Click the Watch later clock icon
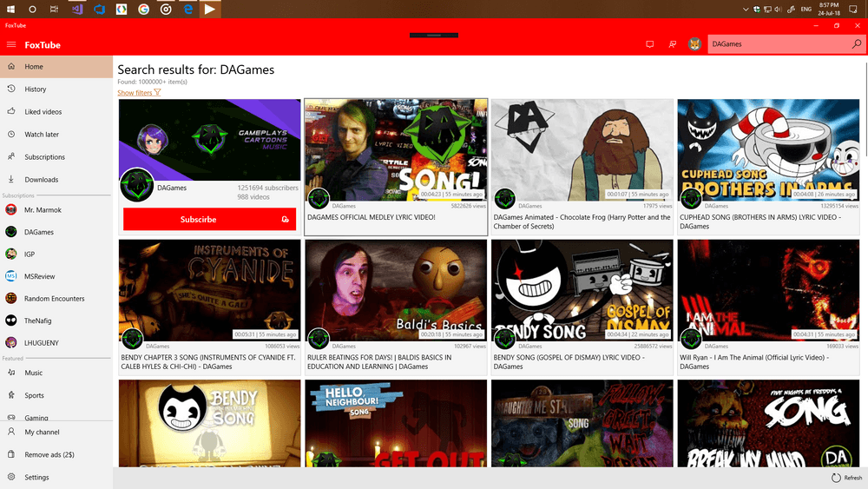868x489 pixels. tap(11, 134)
